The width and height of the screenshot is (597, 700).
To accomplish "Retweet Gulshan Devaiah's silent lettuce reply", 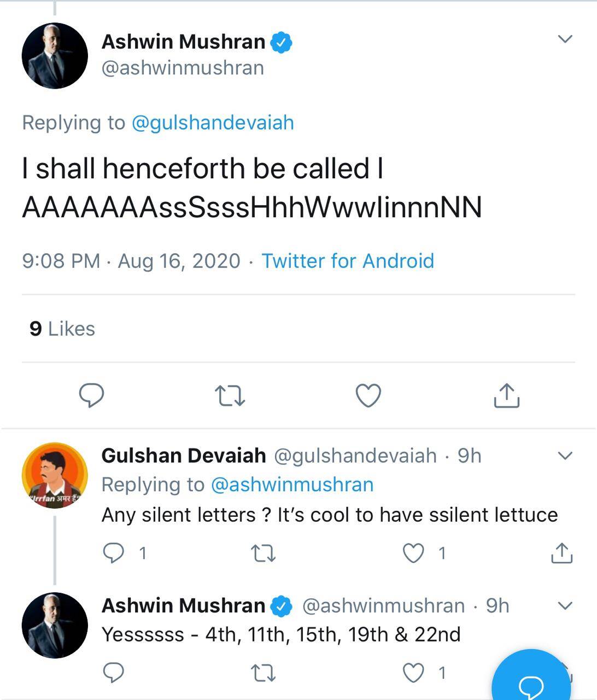I will point(263,553).
